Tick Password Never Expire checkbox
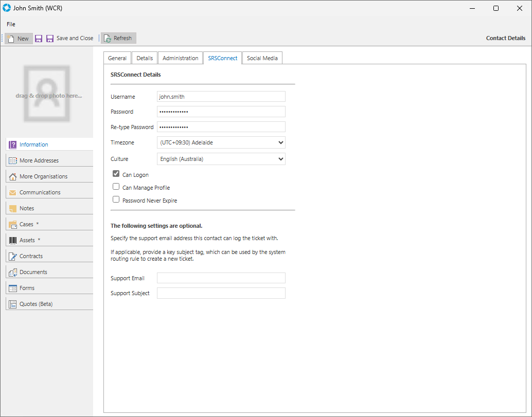This screenshot has width=532, height=417. pos(116,200)
